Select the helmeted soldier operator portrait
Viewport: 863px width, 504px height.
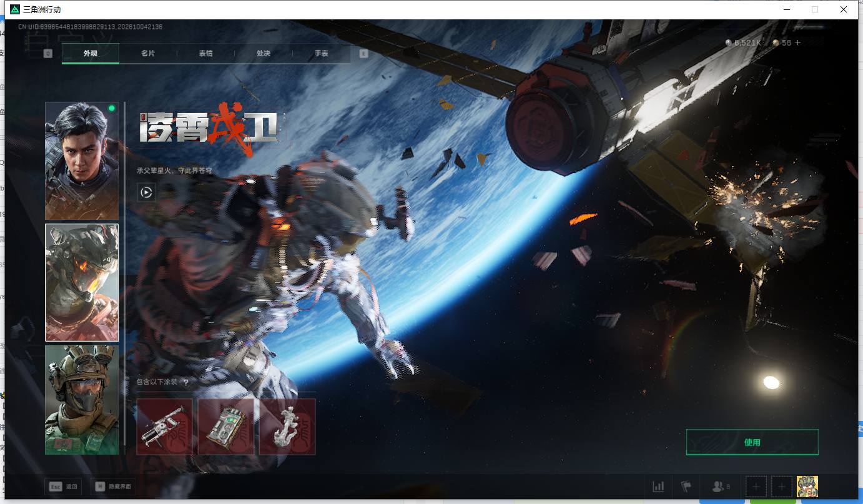82,400
